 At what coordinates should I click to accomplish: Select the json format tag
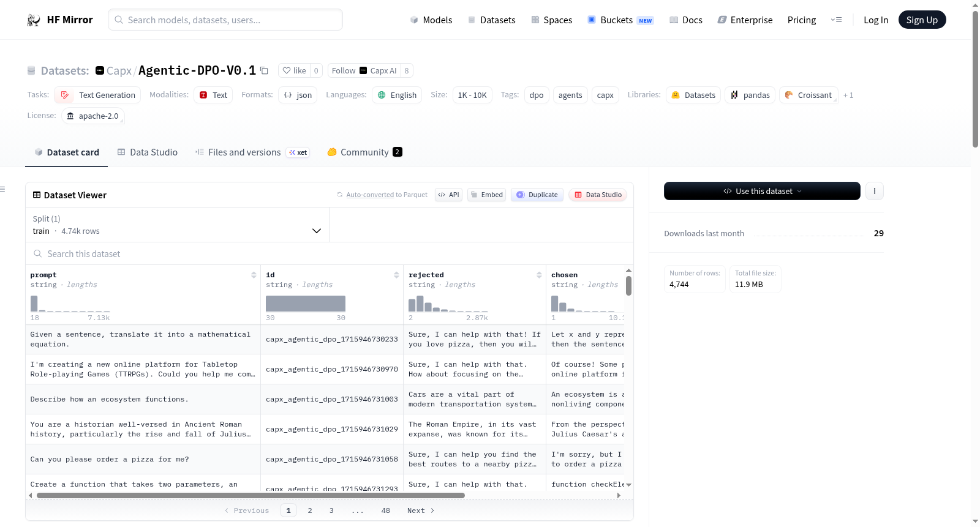click(x=298, y=95)
